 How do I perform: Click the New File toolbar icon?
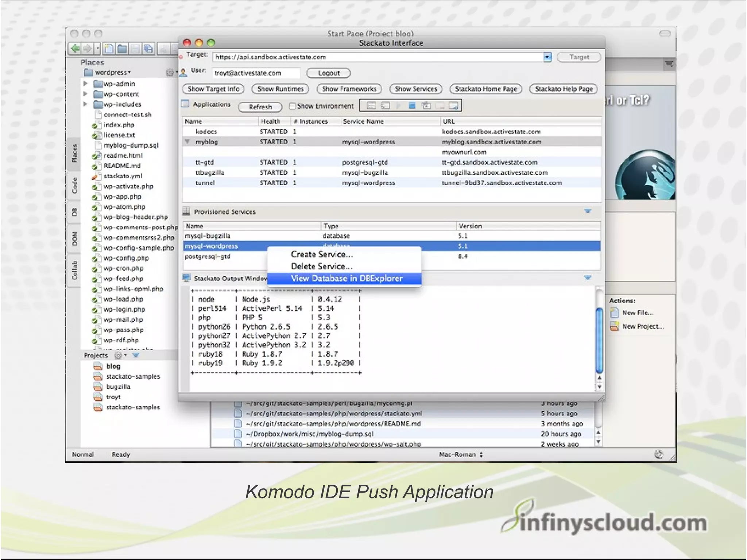(x=109, y=48)
